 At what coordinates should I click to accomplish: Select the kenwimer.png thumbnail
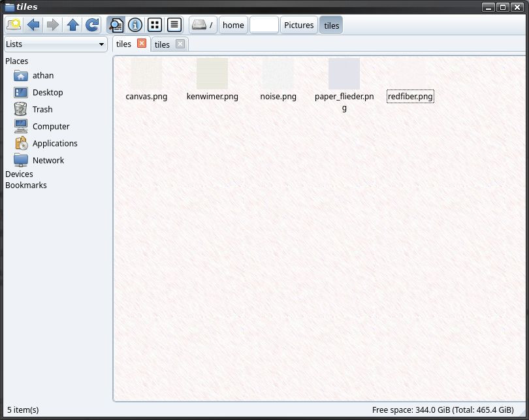pos(212,73)
